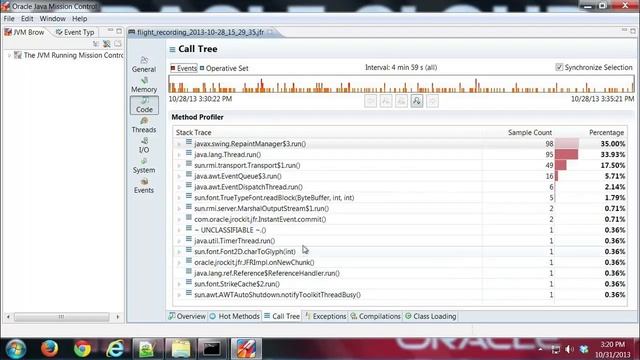Open the Help menu
The image size is (640, 360).
coord(80,19)
